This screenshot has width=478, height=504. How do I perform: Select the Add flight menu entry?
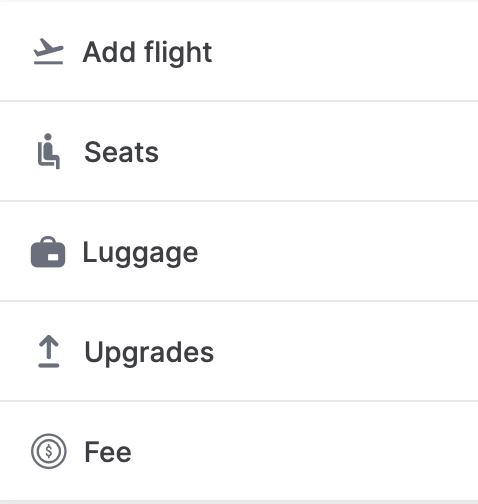239,51
